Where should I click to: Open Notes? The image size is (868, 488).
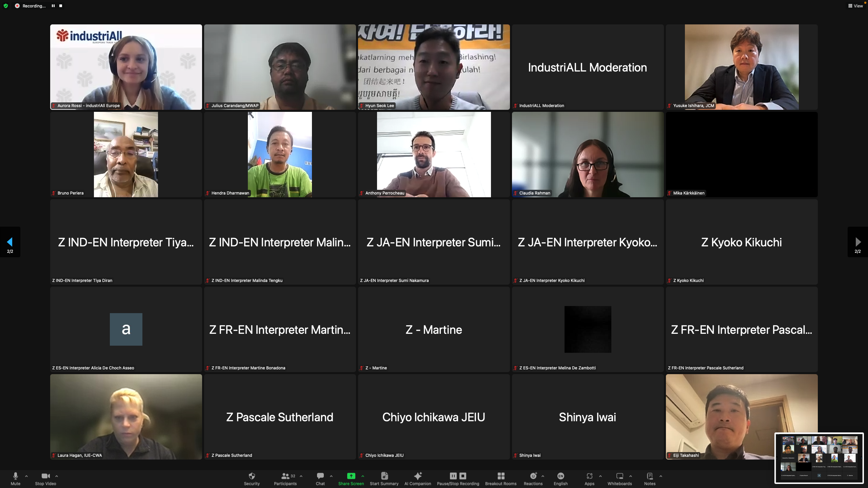pyautogui.click(x=650, y=479)
